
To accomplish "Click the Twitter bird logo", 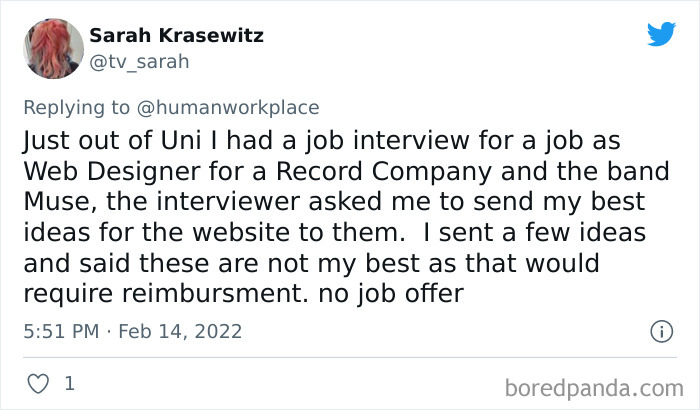I will click(661, 35).
